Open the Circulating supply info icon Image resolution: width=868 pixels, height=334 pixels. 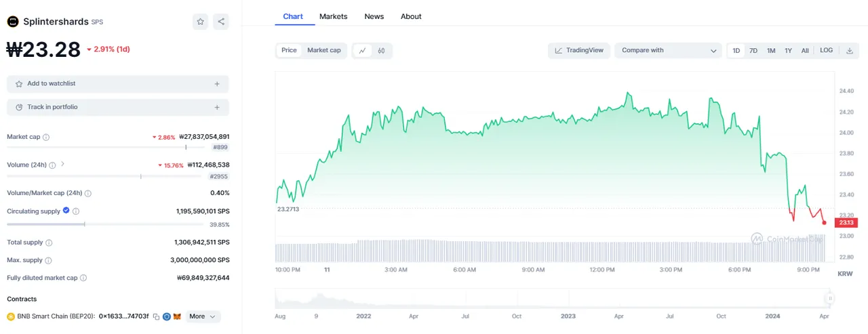pos(76,211)
